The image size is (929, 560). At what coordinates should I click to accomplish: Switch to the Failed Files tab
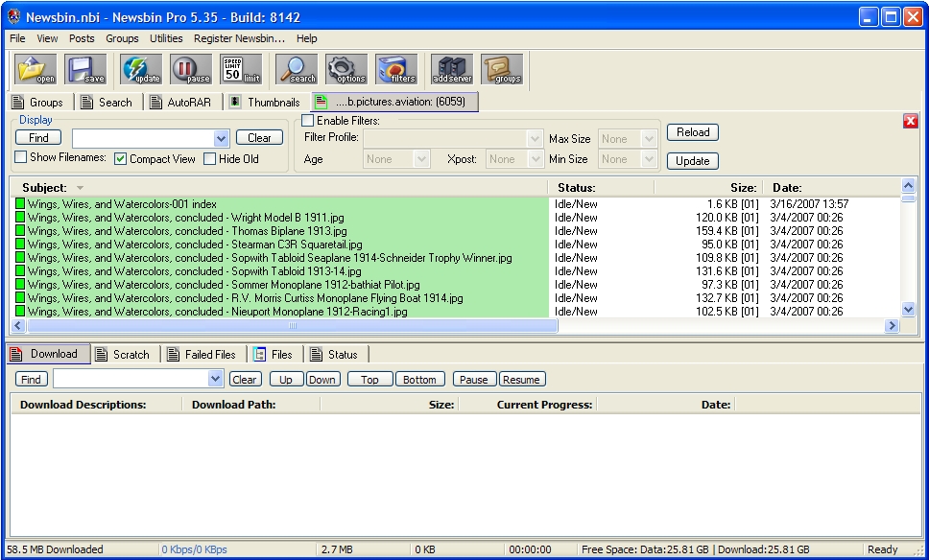click(x=203, y=354)
